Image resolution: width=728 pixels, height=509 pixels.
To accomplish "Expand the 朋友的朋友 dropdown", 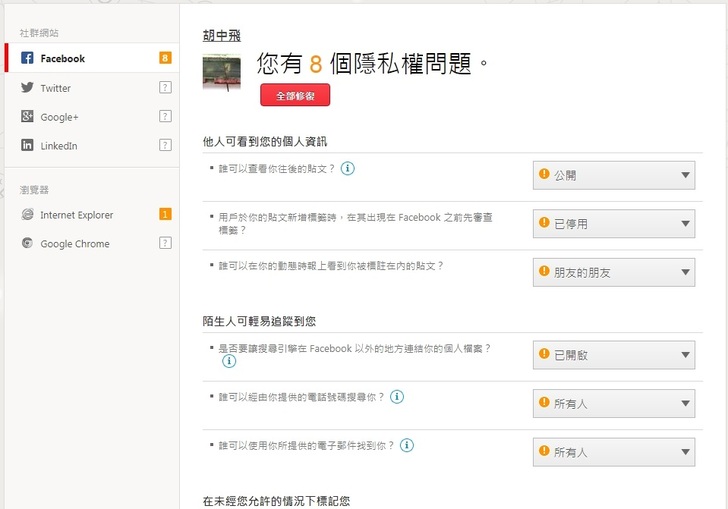I will point(613,272).
